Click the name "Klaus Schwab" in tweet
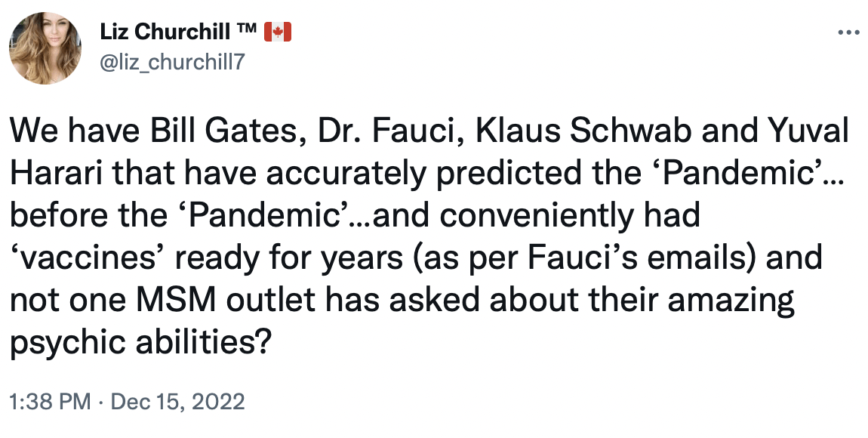Viewport: 868px width, 438px height. point(583,131)
